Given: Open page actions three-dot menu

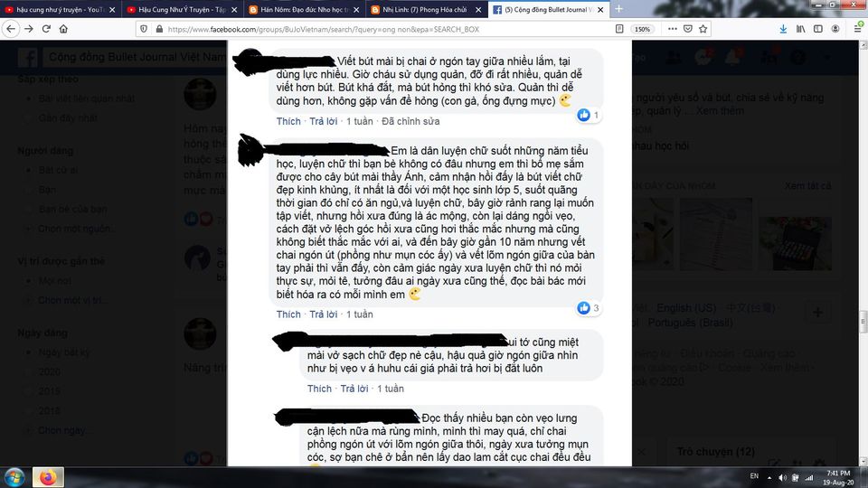Looking at the screenshot, I should pos(672,29).
